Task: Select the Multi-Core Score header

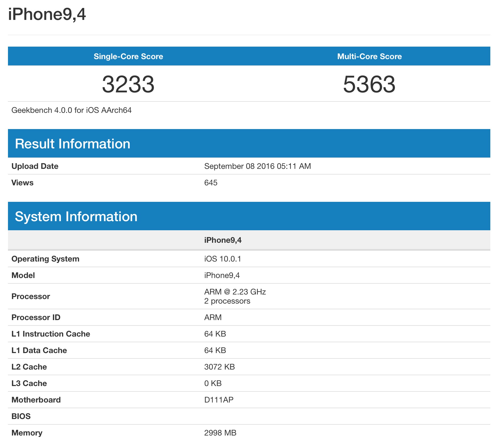Action: click(x=369, y=56)
